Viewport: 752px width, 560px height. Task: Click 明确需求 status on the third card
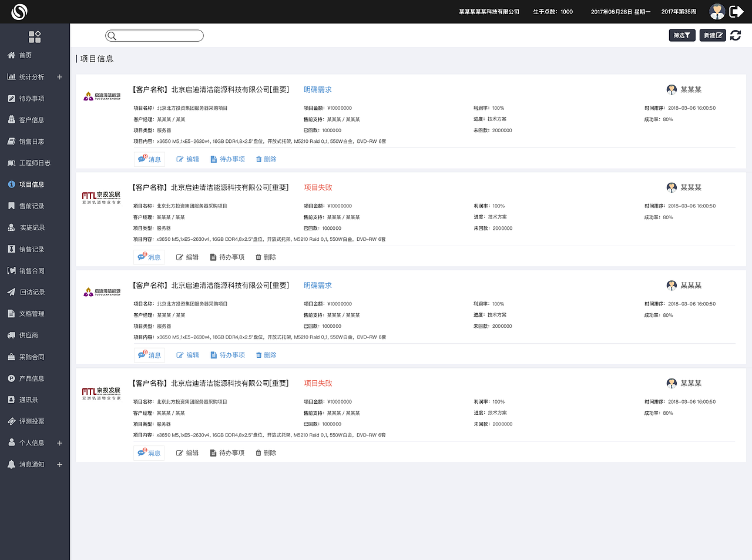click(x=318, y=286)
